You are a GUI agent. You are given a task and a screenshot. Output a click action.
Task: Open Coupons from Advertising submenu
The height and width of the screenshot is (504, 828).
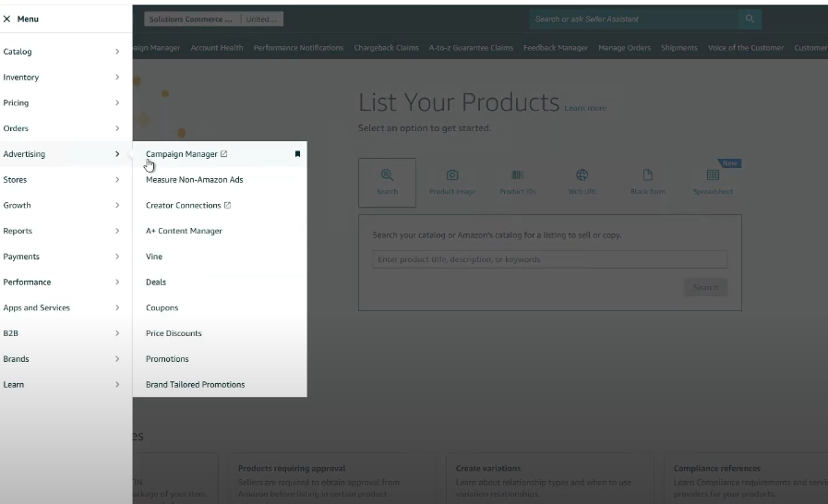click(162, 307)
